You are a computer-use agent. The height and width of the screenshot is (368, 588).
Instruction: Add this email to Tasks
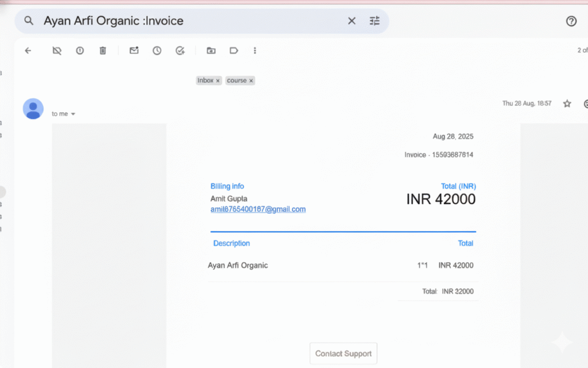180,51
